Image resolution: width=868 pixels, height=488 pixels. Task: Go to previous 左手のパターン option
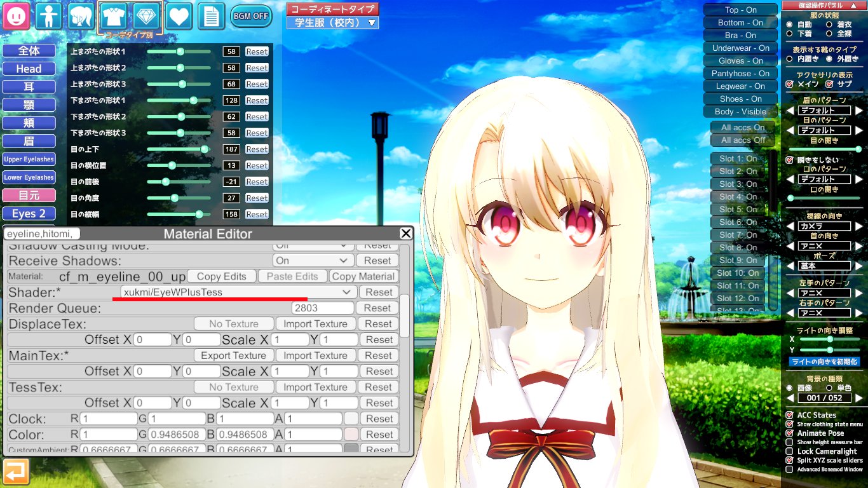tap(791, 293)
